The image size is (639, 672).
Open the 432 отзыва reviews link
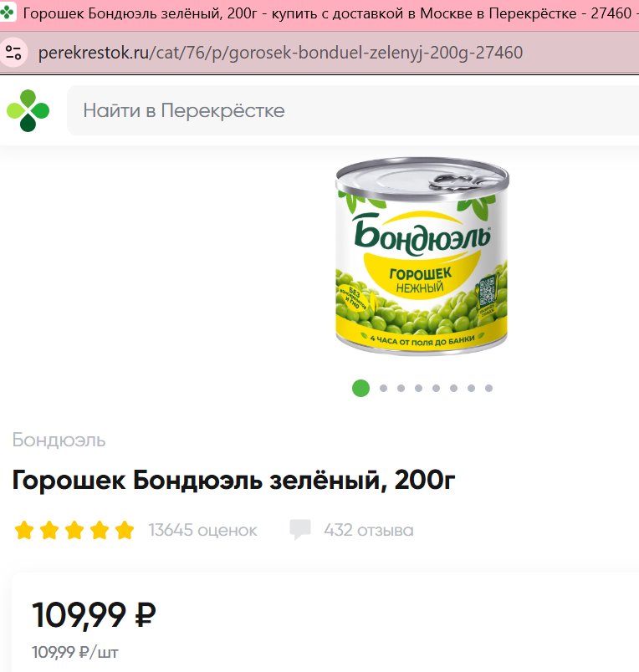[x=369, y=530]
